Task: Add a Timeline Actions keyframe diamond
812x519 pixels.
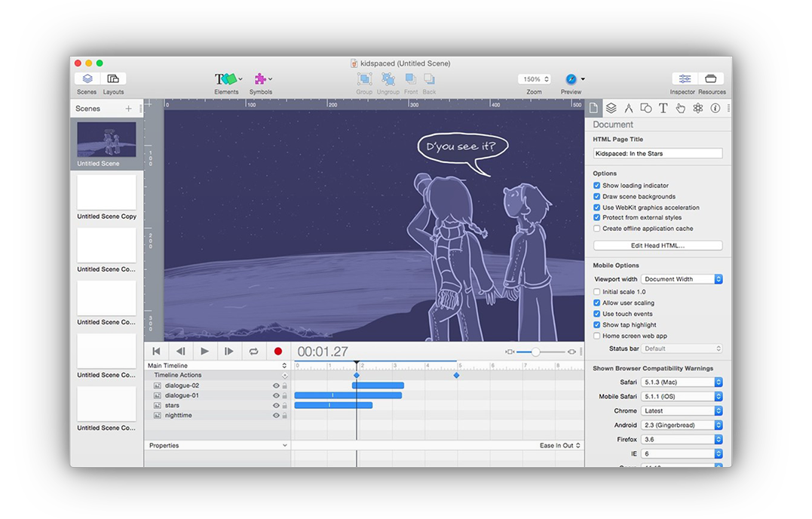Action: pyautogui.click(x=284, y=376)
